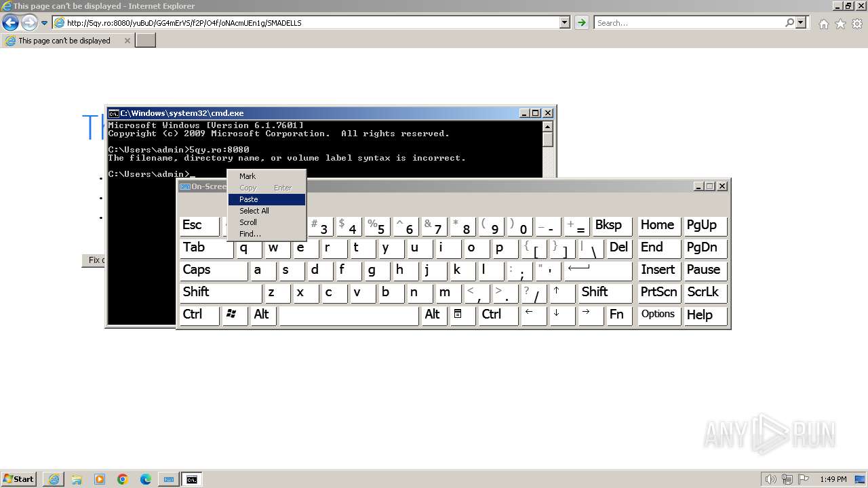Tap the down arrow key on keyboard

[x=562, y=315]
